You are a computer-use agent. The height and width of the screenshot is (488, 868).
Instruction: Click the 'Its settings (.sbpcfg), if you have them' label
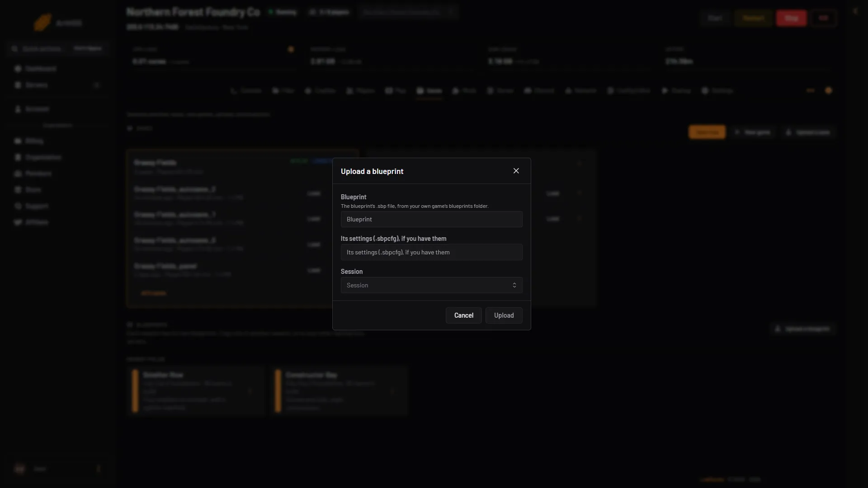tap(393, 239)
